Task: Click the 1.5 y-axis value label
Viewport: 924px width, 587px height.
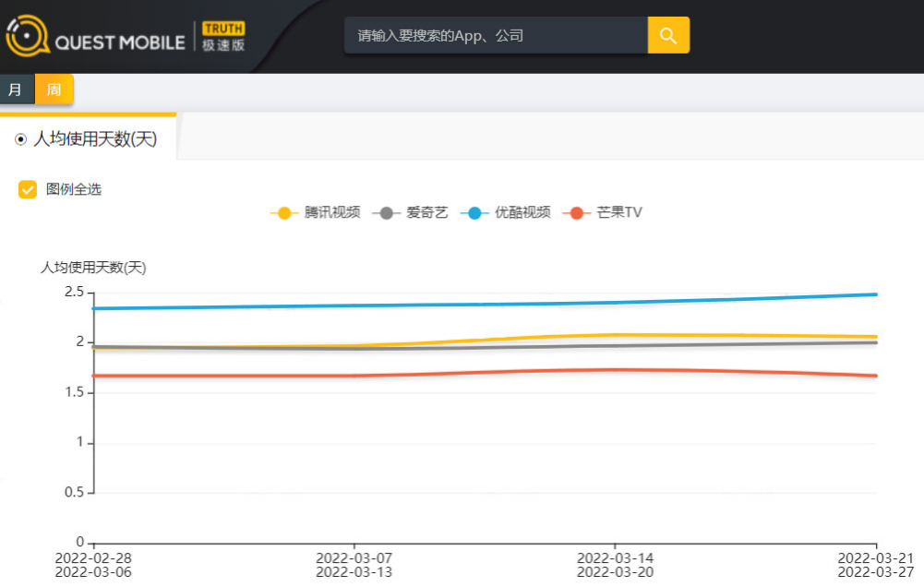Action: point(74,392)
